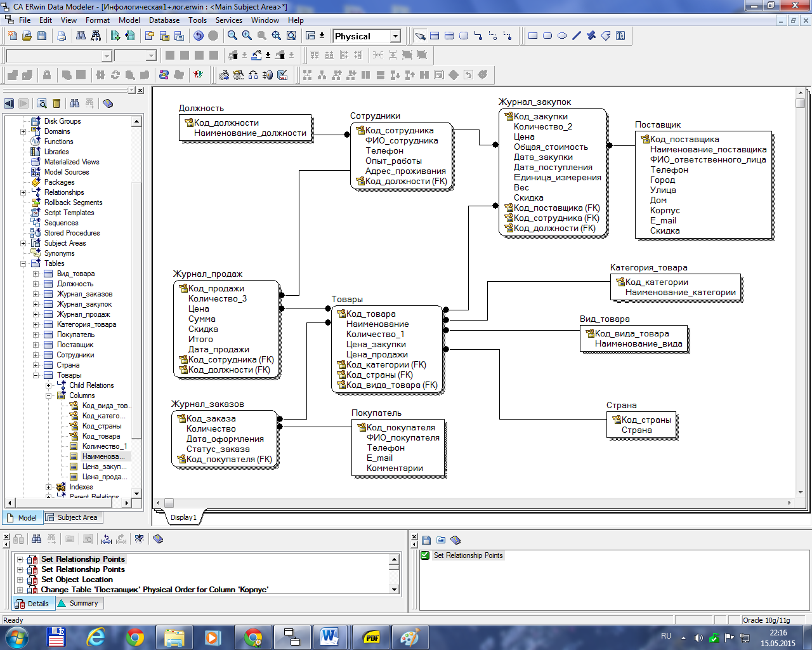Expand the Child Relations node
Viewport: 812px width, 650px height.
49,385
